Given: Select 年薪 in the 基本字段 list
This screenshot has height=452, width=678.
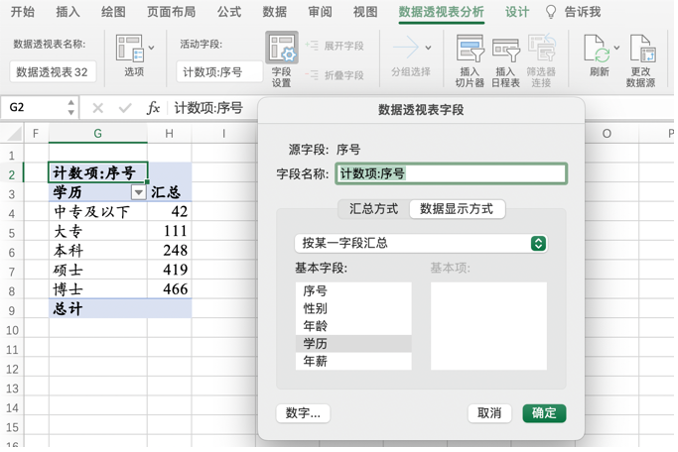Looking at the screenshot, I should [x=315, y=361].
